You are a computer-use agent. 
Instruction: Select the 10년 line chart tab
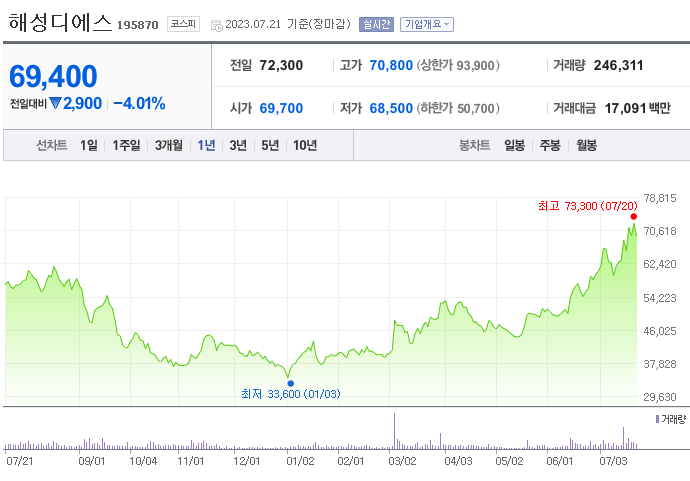pos(305,145)
